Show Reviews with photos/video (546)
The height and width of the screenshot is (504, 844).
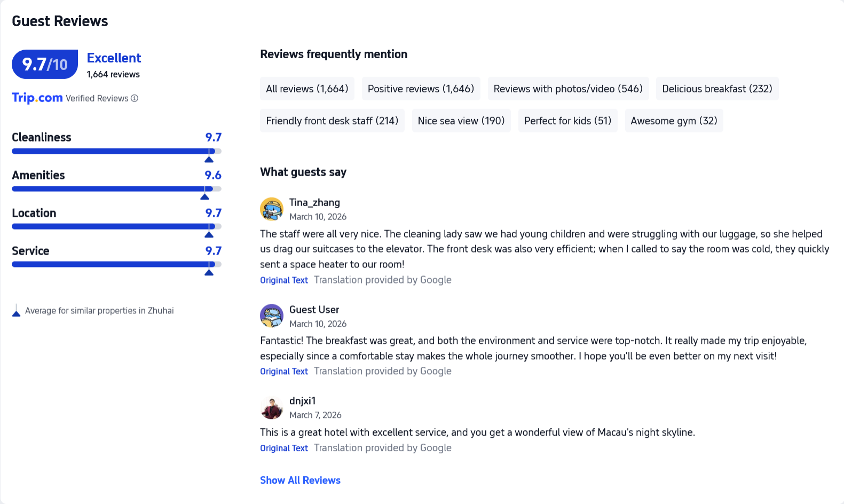(x=568, y=89)
